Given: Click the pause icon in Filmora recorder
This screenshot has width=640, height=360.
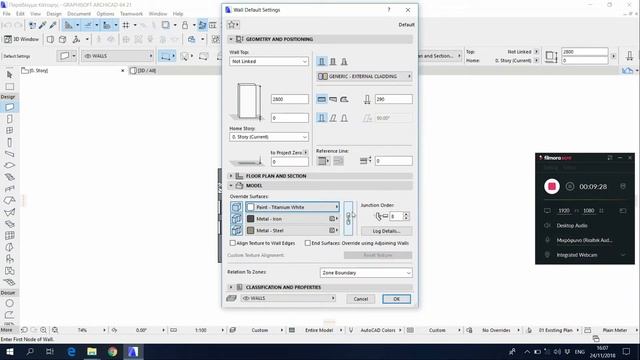Looking at the screenshot, I should (x=570, y=187).
